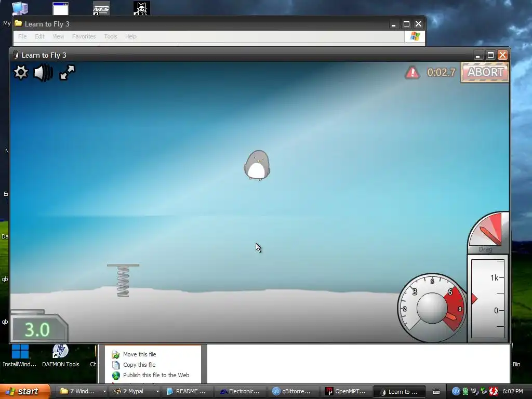The height and width of the screenshot is (399, 532).
Task: Open the NFS desktop shortcut
Action: pyautogui.click(x=101, y=8)
